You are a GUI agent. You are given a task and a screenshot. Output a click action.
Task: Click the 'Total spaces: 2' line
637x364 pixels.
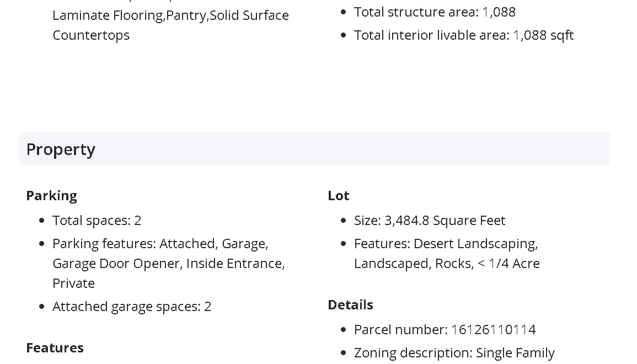(97, 221)
